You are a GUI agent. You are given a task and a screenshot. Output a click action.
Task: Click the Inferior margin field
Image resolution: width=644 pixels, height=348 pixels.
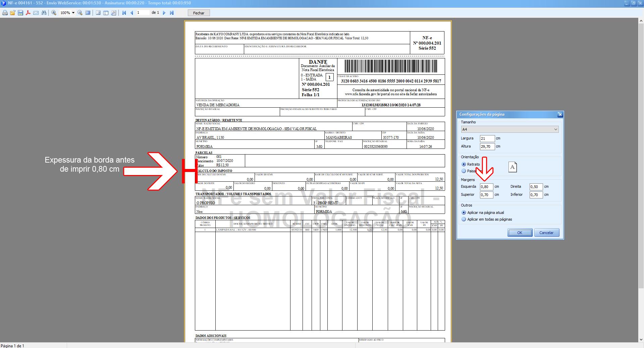[536, 195]
